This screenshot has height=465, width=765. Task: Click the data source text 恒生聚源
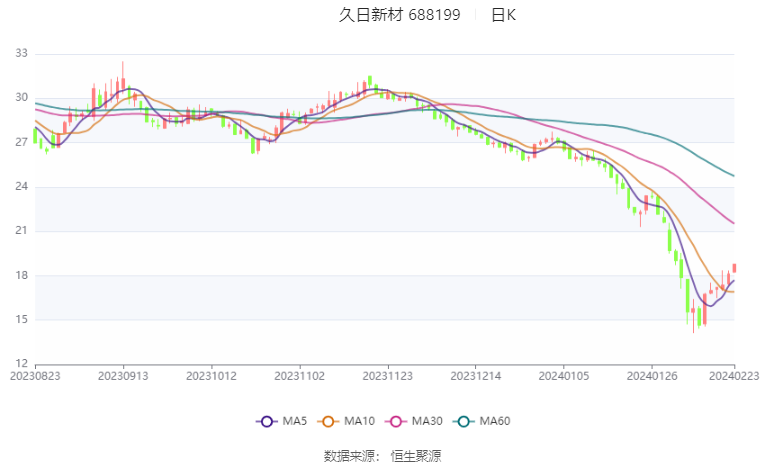tap(416, 456)
